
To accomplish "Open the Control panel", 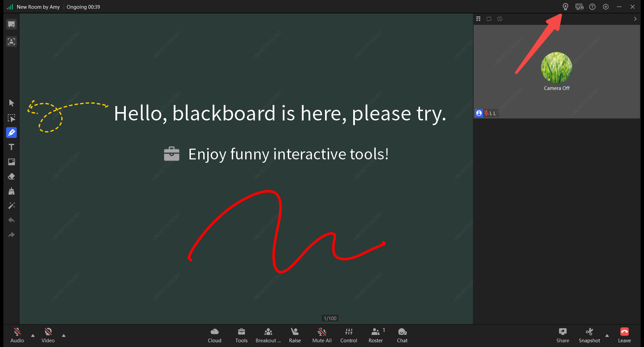I will [349, 335].
